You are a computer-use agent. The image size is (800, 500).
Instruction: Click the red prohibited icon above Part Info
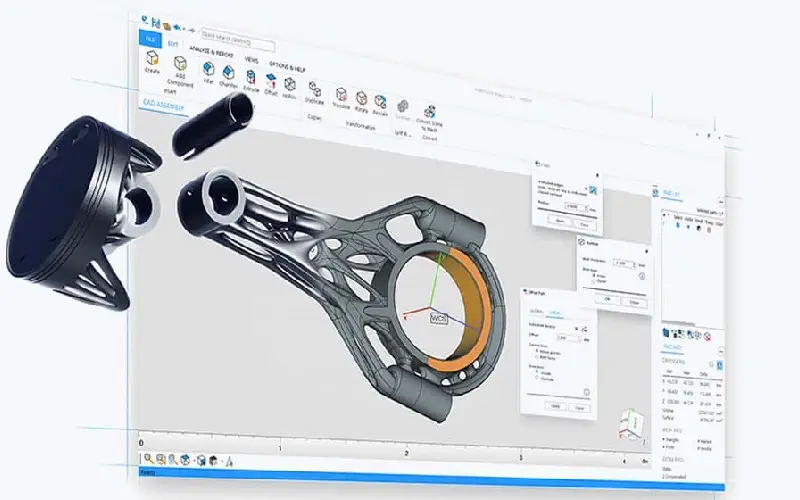(x=707, y=336)
